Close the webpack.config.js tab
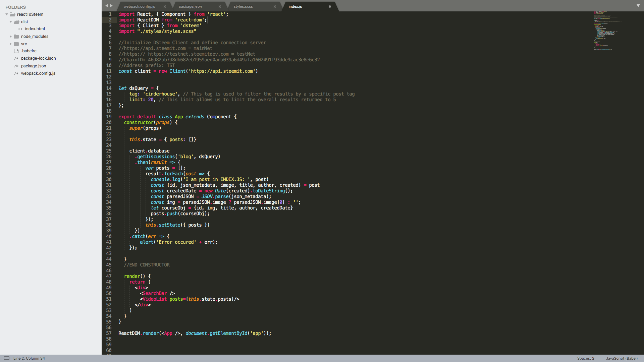644x362 pixels. [x=165, y=7]
